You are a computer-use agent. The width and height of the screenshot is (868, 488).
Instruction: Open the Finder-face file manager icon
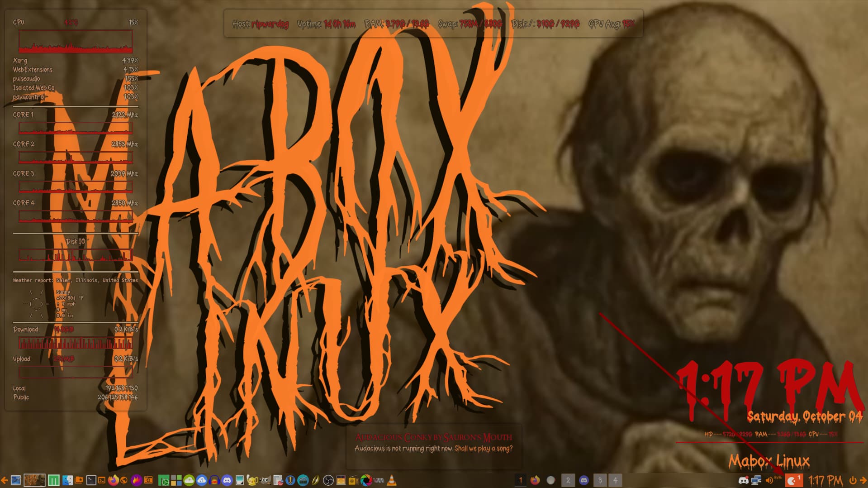(x=67, y=480)
